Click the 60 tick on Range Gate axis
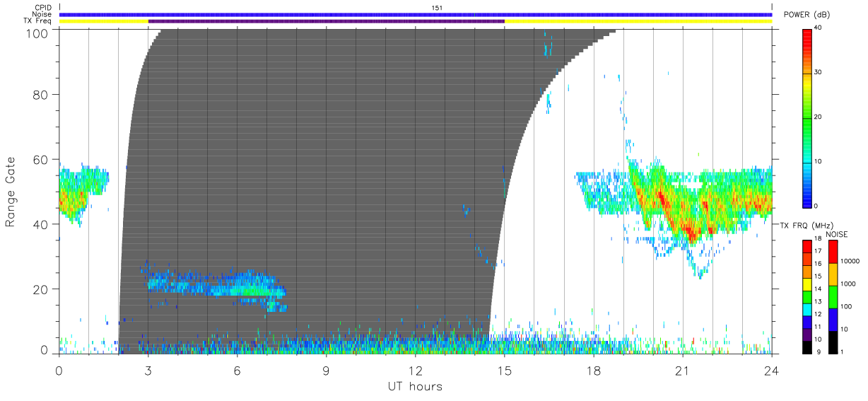Image resolution: width=868 pixels, height=401 pixels. pyautogui.click(x=40, y=159)
